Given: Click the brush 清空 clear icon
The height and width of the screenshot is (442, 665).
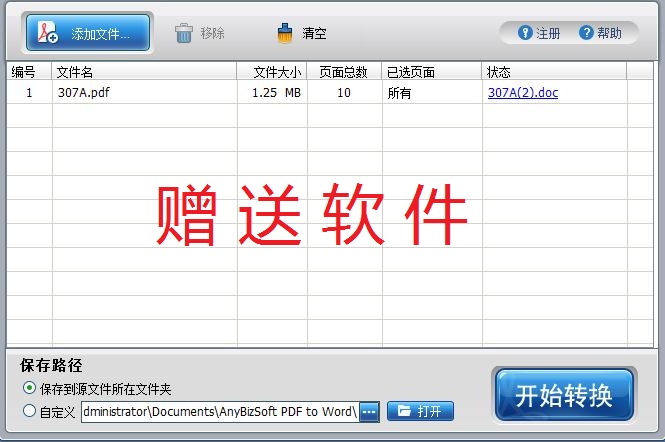Looking at the screenshot, I should (285, 33).
